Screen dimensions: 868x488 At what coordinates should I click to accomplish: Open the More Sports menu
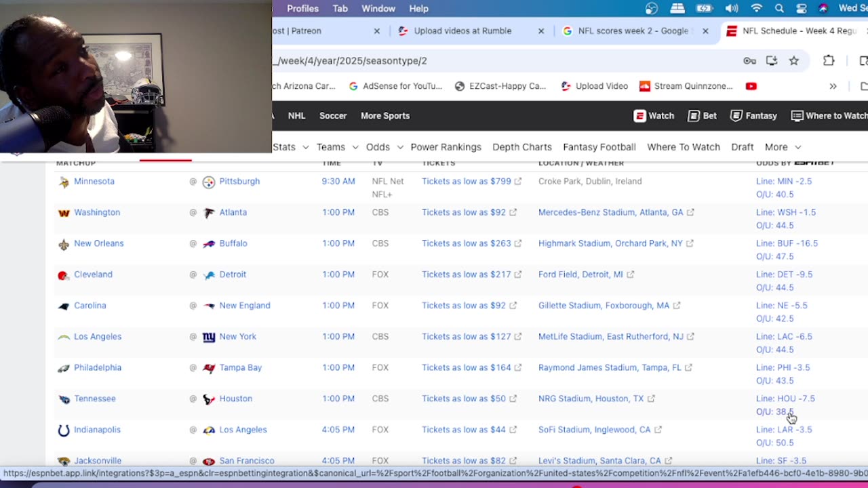pyautogui.click(x=385, y=116)
